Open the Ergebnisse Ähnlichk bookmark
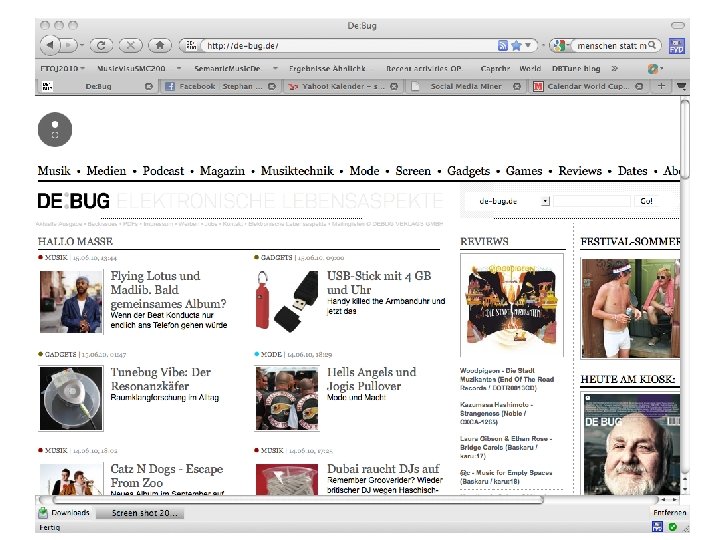This screenshot has height=540, width=720. [327, 69]
